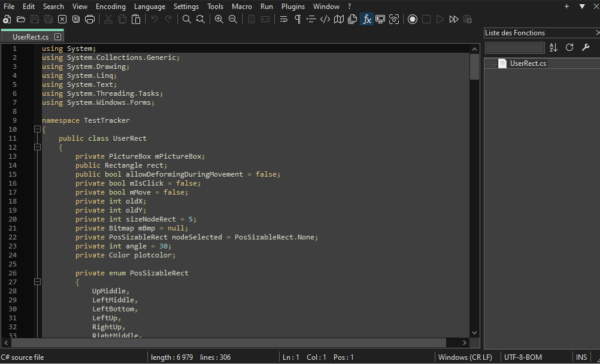Viewport: 600px width, 364px height.
Task: Open the Settings menu
Action: [186, 7]
